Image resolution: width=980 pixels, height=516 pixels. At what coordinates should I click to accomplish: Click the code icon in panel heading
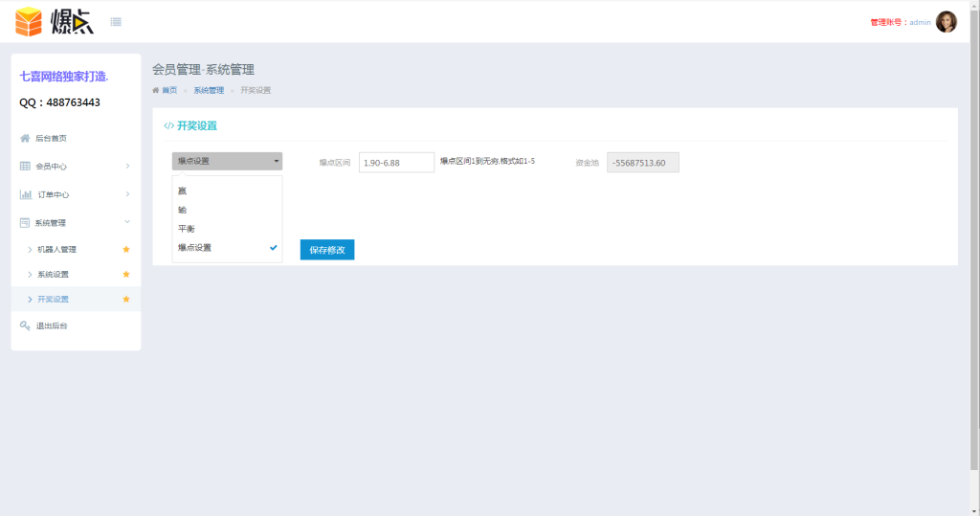pyautogui.click(x=168, y=125)
